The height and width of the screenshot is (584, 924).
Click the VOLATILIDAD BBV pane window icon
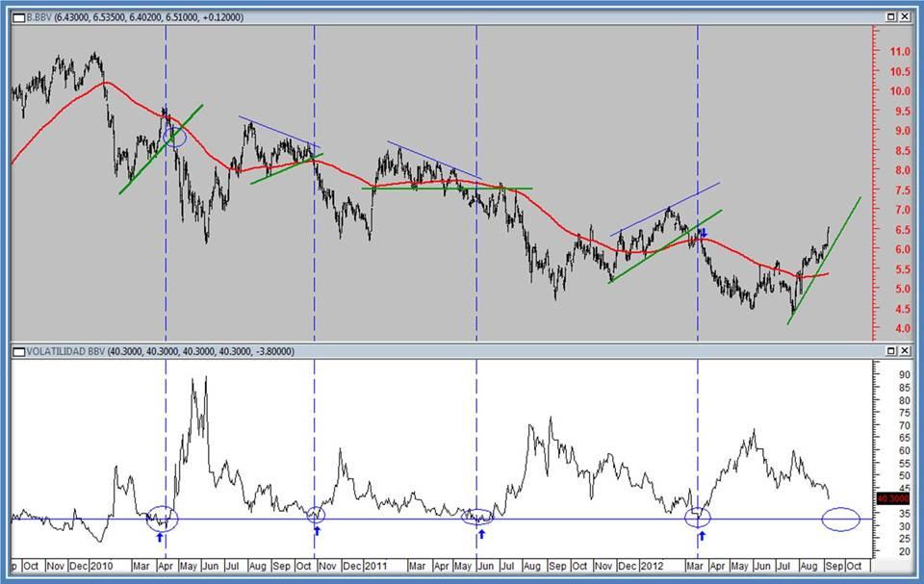click(x=19, y=352)
